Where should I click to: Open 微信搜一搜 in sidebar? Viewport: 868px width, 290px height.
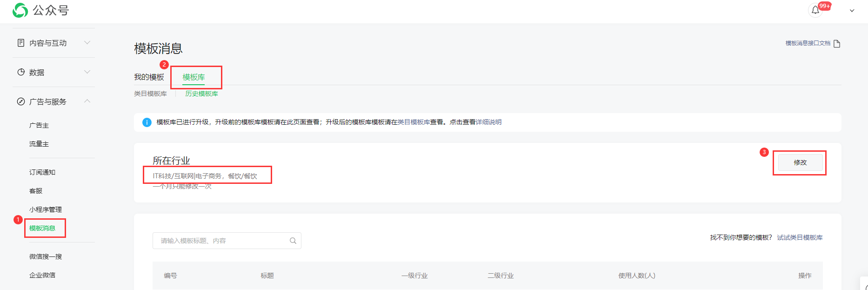click(x=46, y=256)
